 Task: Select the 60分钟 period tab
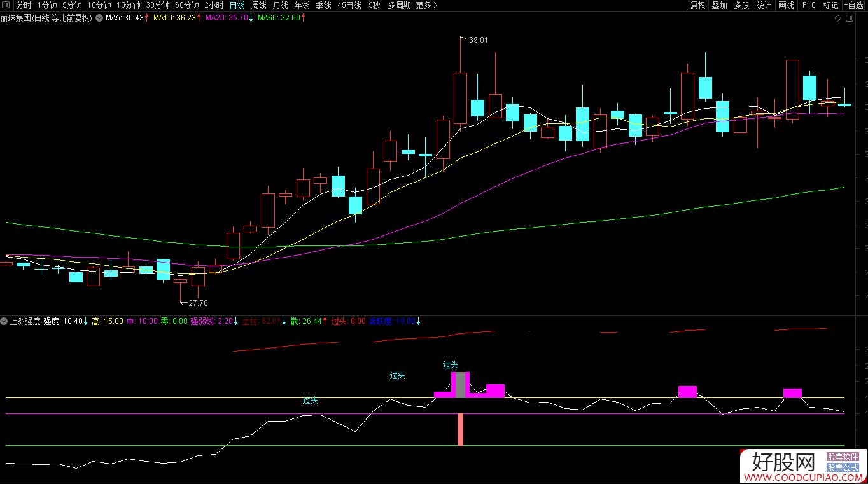click(x=187, y=5)
